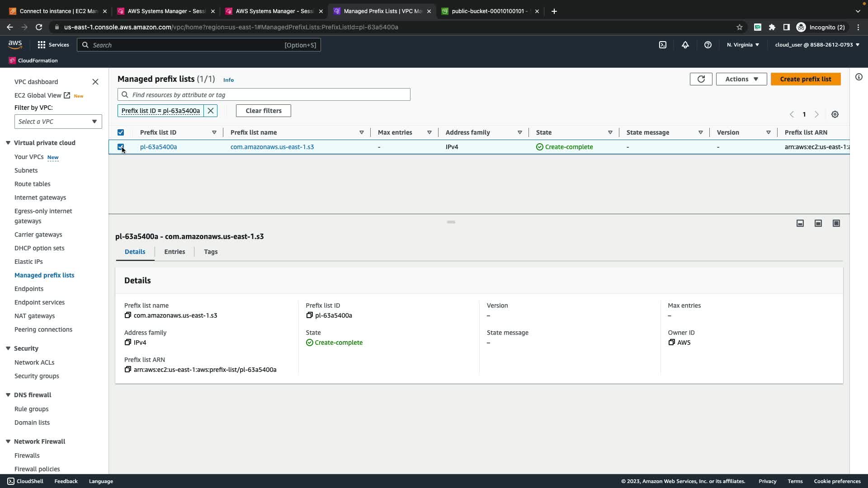Remove the Prefix list ID filter
Viewport: 868px width, 488px height.
pos(211,111)
